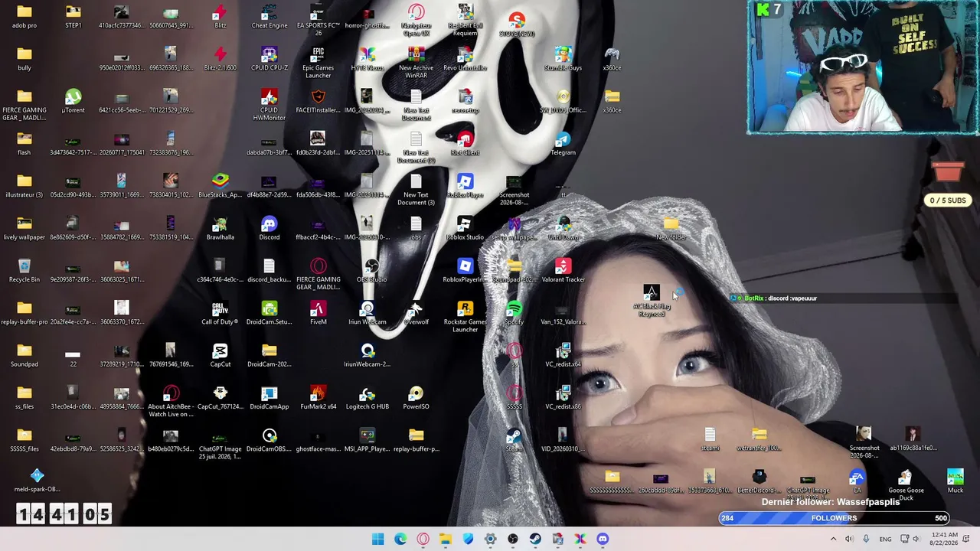
Task: Open File Explorer from the taskbar
Action: click(x=446, y=539)
